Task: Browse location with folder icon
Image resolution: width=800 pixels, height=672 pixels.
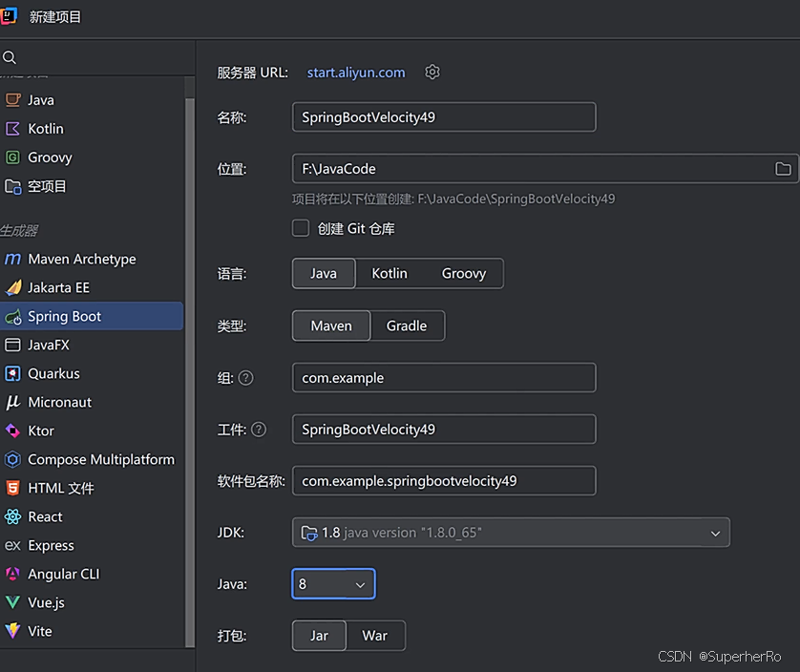Action: (783, 168)
